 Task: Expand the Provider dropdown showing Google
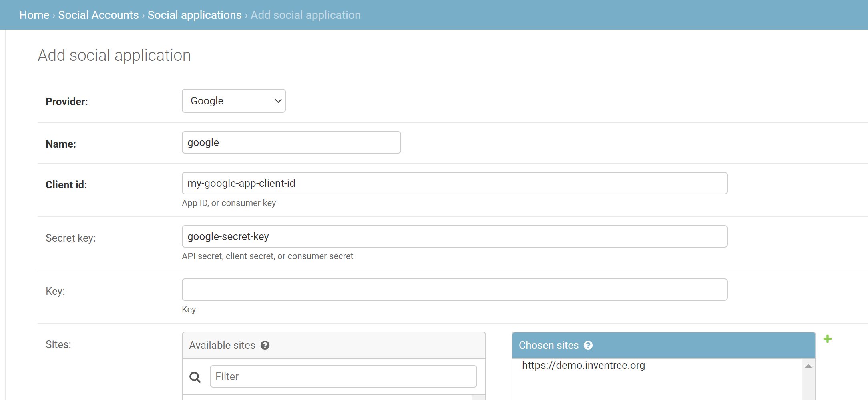(233, 101)
